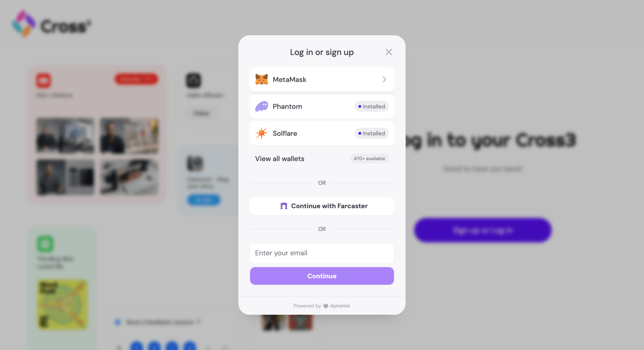Select Phantom Installed status badge
644x350 pixels.
[371, 106]
